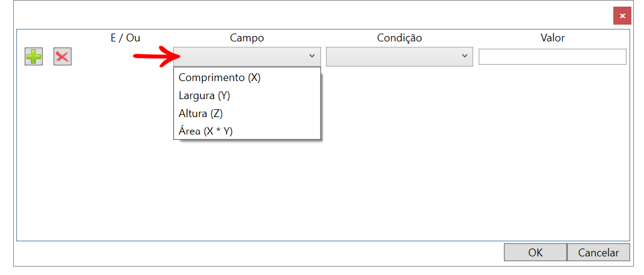Remove the filter row with red X icon

(x=63, y=56)
